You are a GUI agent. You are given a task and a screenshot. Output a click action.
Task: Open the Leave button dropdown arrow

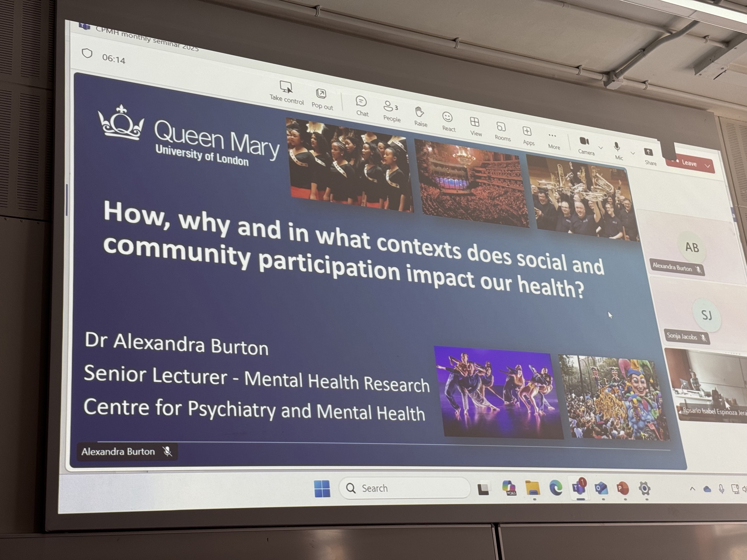tap(707, 166)
